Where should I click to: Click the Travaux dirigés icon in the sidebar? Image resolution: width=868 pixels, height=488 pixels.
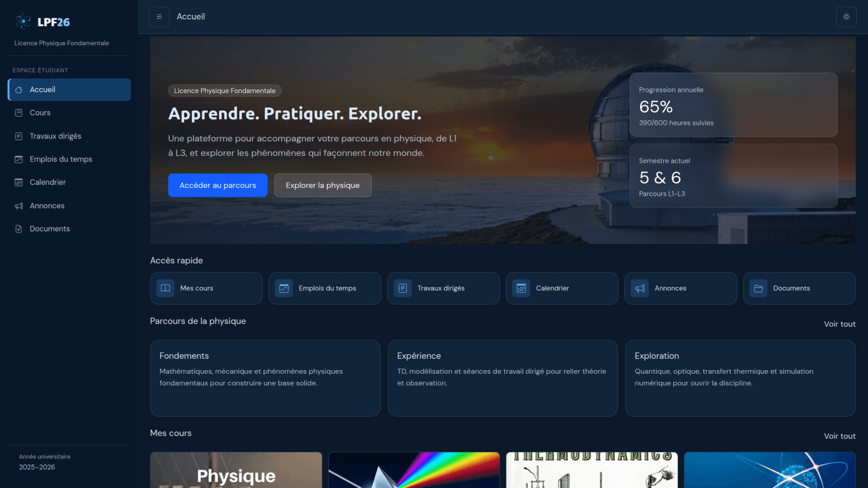(x=19, y=136)
